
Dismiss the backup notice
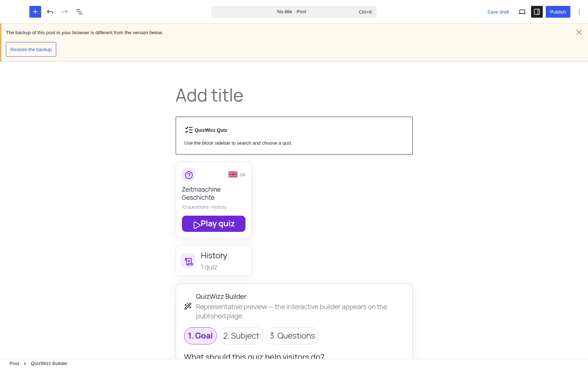pos(579,32)
